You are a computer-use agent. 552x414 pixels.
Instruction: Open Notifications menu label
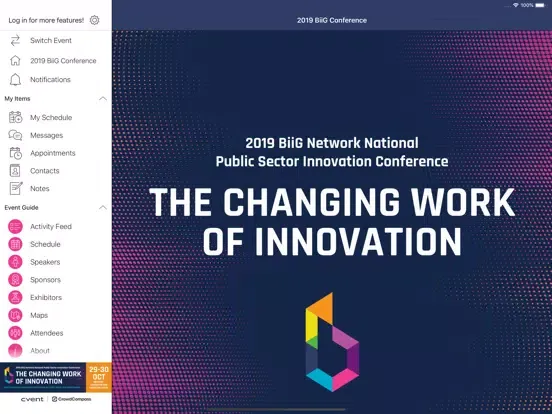50,80
